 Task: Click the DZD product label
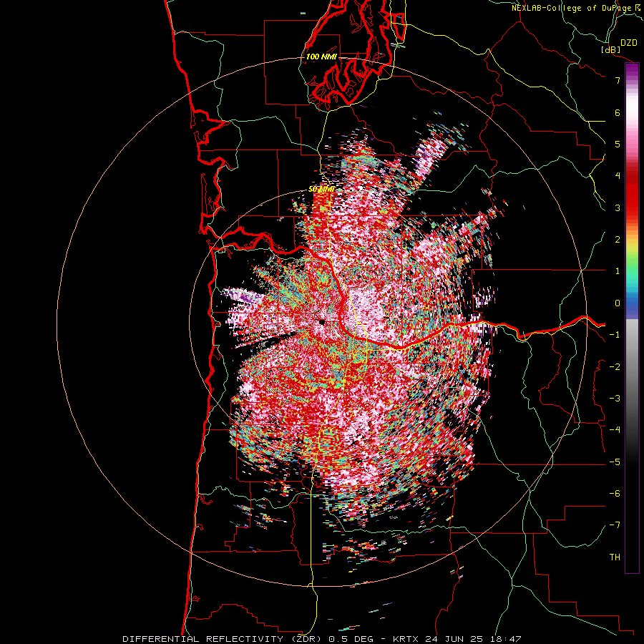[x=629, y=43]
